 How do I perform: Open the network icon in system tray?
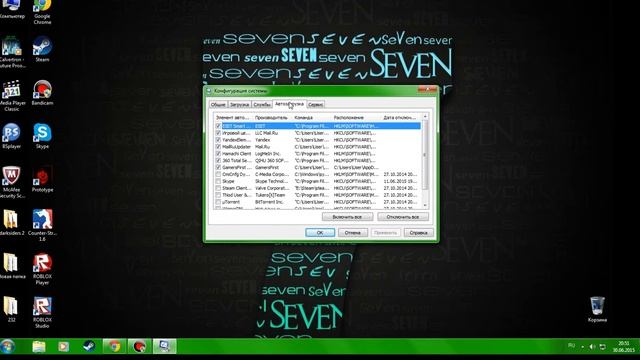tap(602, 347)
